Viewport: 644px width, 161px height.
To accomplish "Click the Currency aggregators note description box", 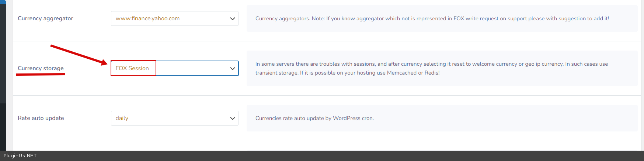I will coord(432,18).
